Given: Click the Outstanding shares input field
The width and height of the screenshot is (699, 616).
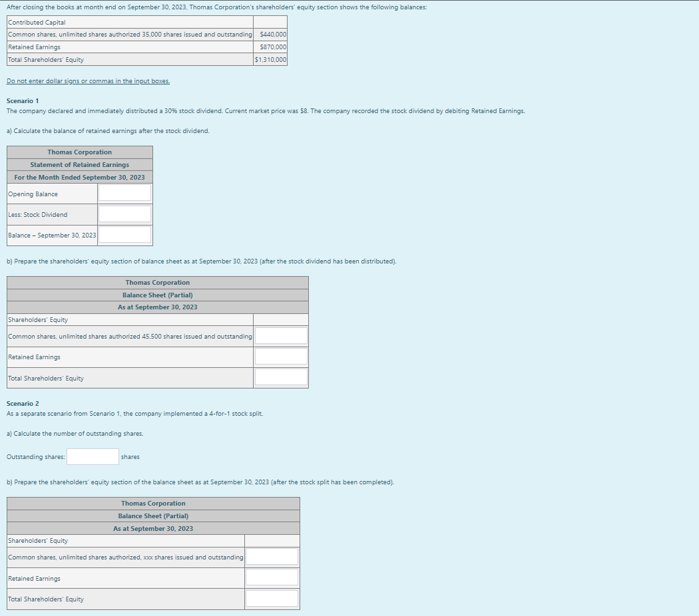Looking at the screenshot, I should pyautogui.click(x=92, y=456).
